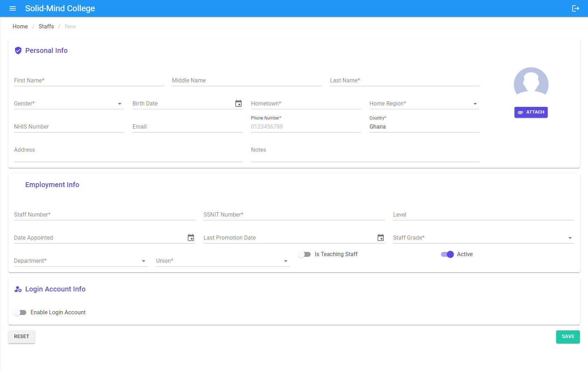Image resolution: width=588 pixels, height=371 pixels.
Task: Click the ATTACH photo button
Action: (x=531, y=112)
